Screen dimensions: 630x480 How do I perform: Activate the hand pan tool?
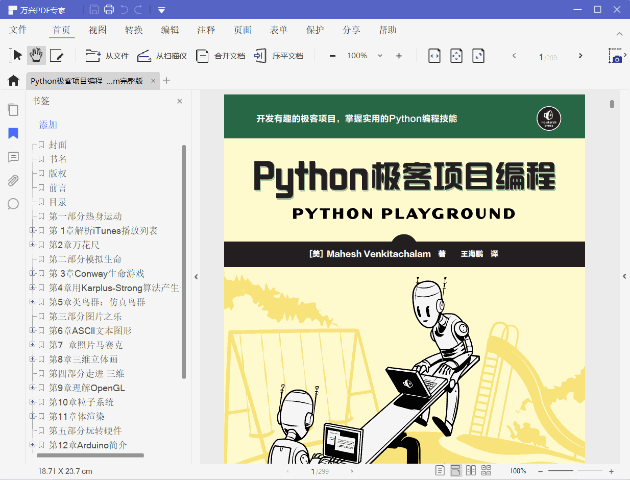pos(36,55)
